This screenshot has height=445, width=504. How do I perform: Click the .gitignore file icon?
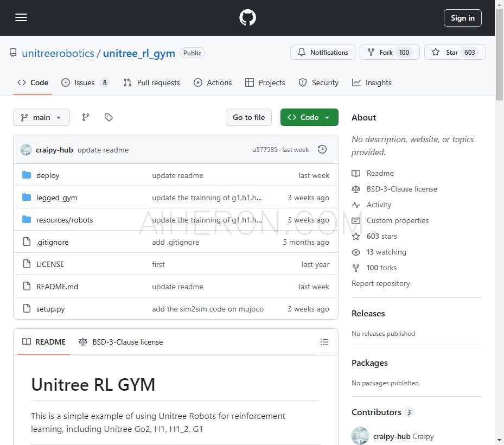point(27,241)
